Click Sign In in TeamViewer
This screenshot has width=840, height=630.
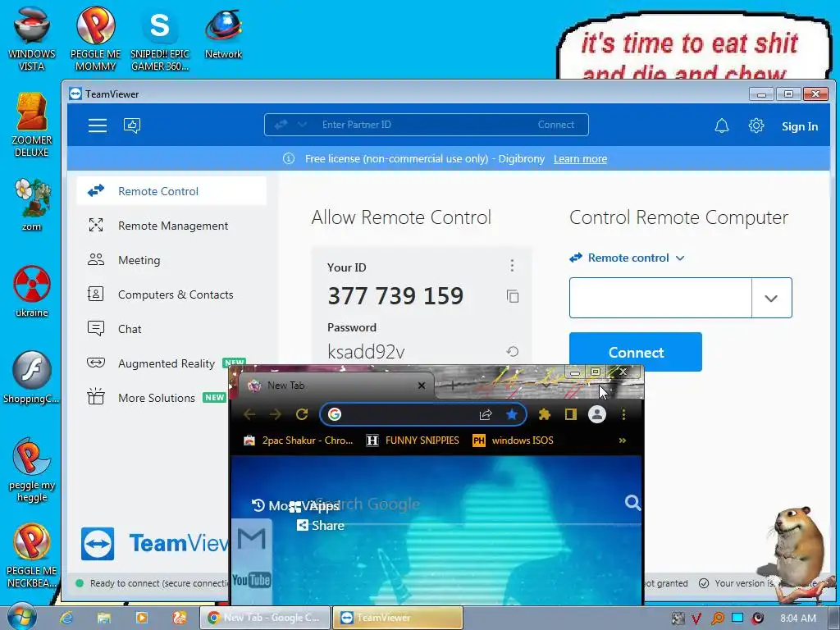pos(799,126)
